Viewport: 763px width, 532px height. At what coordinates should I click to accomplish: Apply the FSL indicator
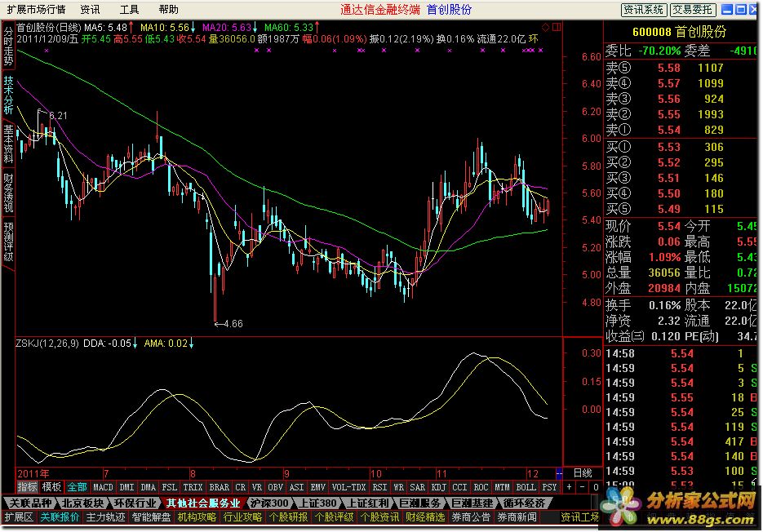(x=170, y=487)
